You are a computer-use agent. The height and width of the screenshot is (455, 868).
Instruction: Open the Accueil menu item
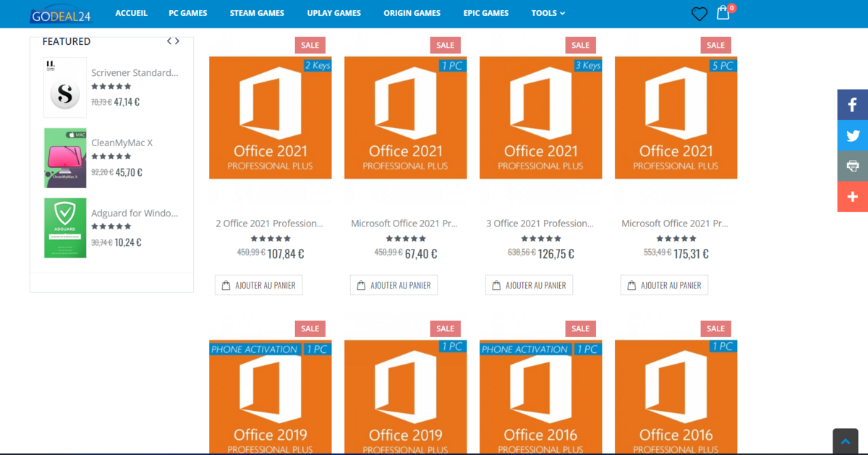[x=131, y=13]
